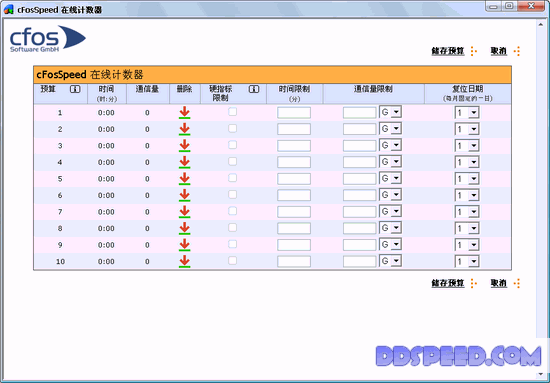The image size is (550, 383).
Task: Open traffic unit dropdown G for budget 8
Action: [390, 228]
